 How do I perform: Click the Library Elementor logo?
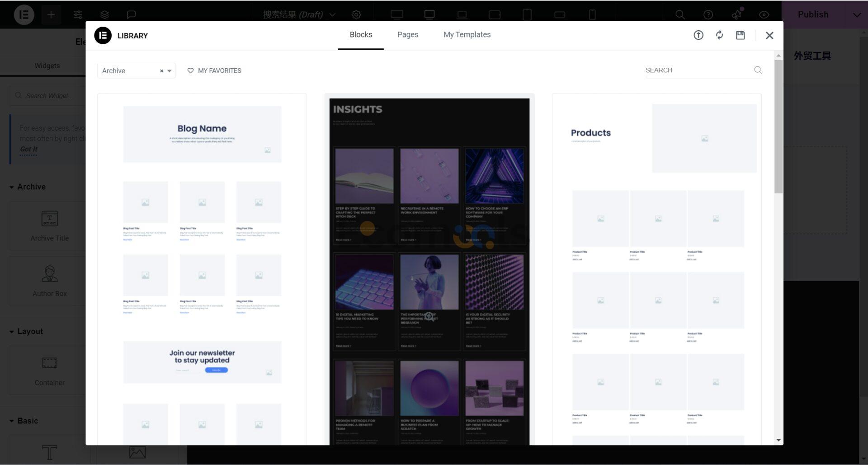(103, 35)
